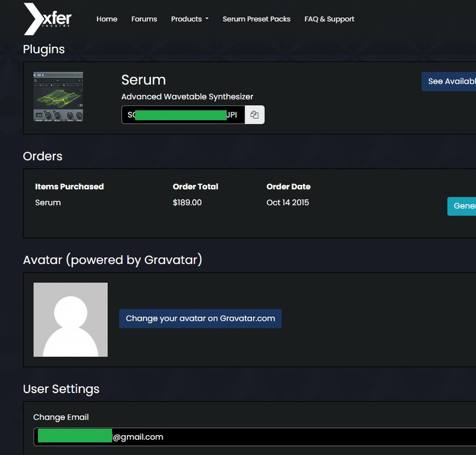Click Change your avatar on Gravatar.com

pos(200,318)
